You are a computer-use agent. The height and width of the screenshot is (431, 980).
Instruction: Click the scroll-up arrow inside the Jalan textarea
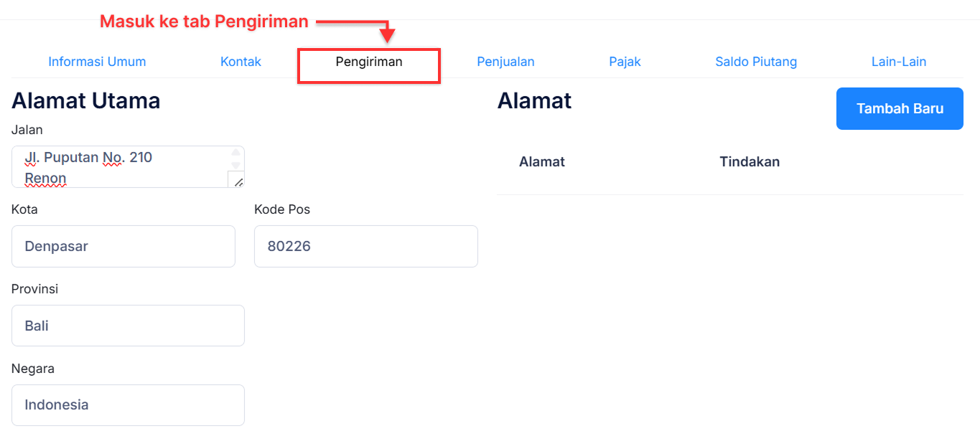point(235,152)
